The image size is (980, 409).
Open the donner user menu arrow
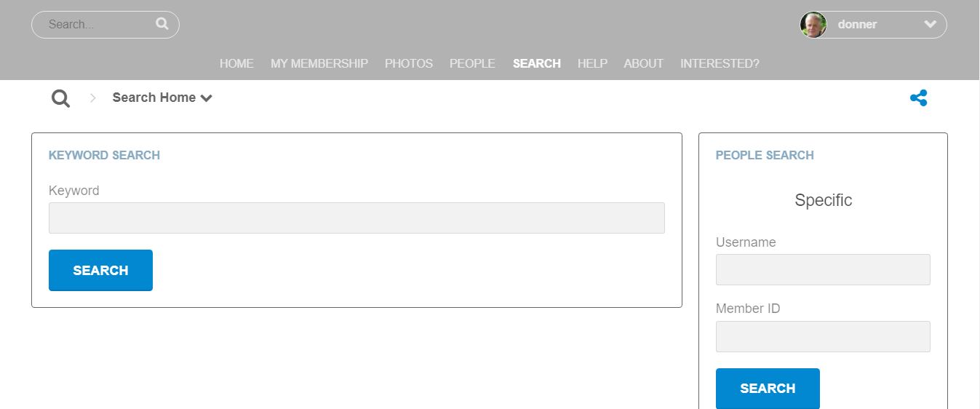click(930, 25)
